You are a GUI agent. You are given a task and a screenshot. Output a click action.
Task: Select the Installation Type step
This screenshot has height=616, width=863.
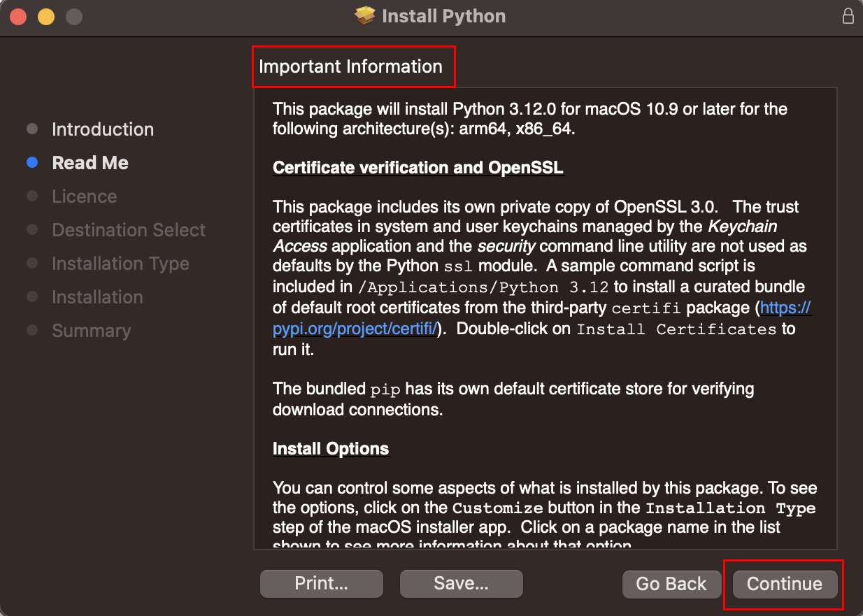(120, 264)
